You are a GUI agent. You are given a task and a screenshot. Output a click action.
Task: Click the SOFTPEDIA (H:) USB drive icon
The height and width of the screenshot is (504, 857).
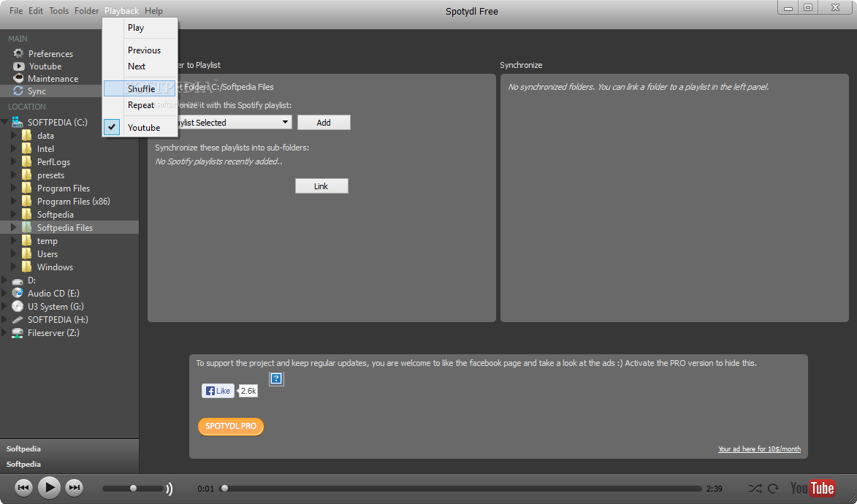pyautogui.click(x=18, y=320)
